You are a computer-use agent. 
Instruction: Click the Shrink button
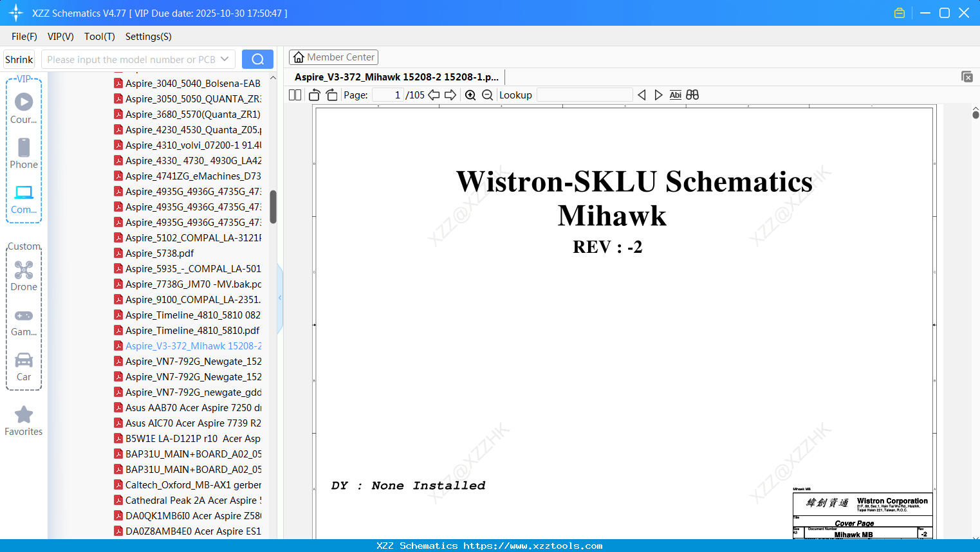point(19,59)
